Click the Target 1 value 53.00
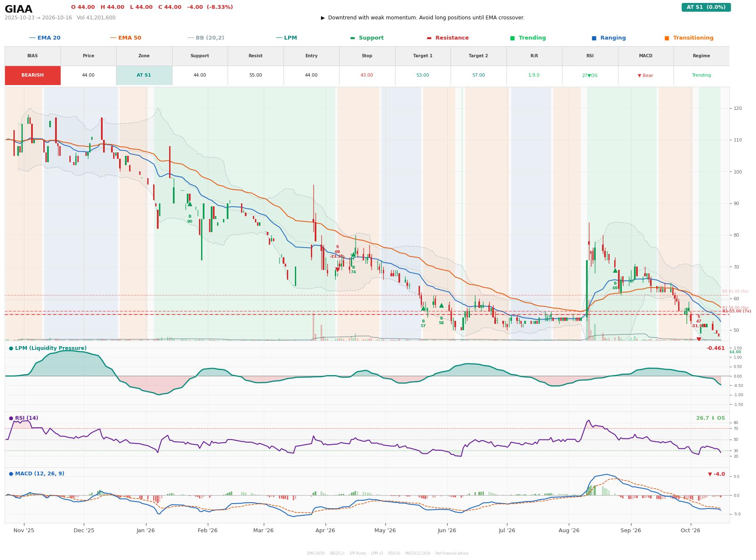This screenshot has height=560, width=756. [422, 75]
